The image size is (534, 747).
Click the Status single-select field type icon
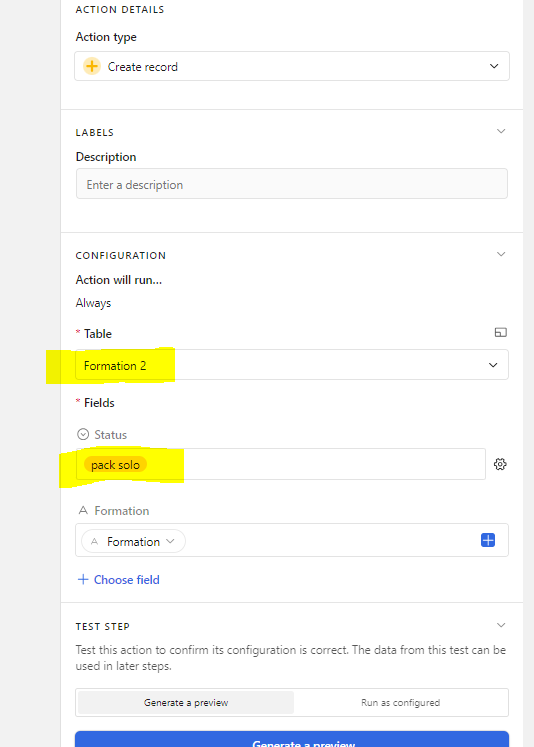(x=83, y=434)
